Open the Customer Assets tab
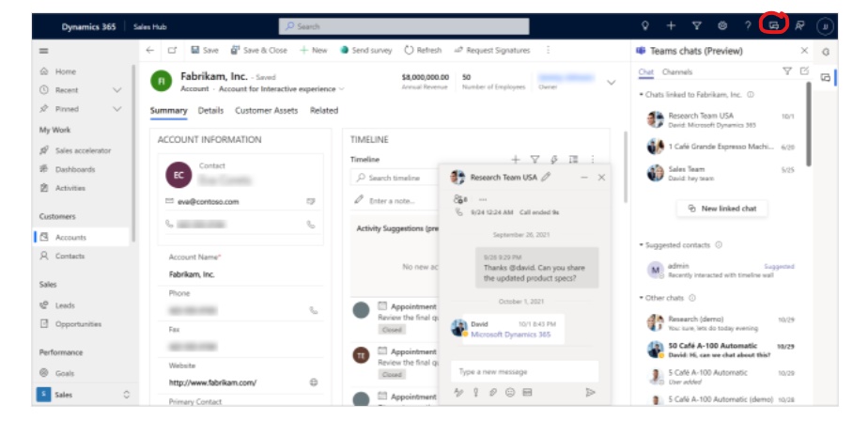 click(x=266, y=110)
